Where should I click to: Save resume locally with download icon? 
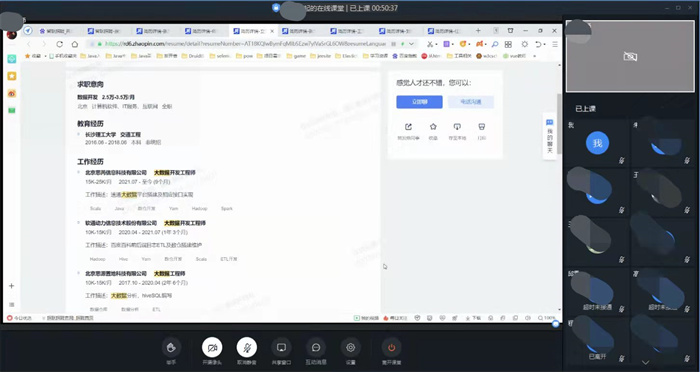(x=457, y=127)
